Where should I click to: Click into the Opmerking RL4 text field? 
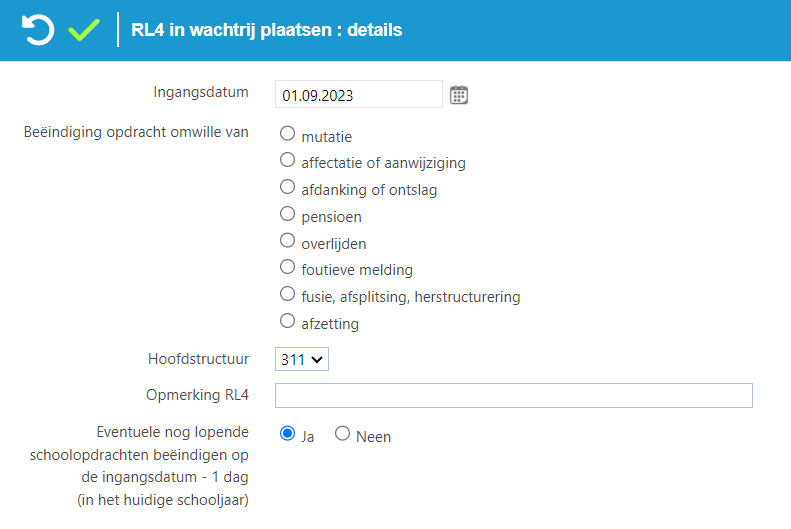(514, 395)
